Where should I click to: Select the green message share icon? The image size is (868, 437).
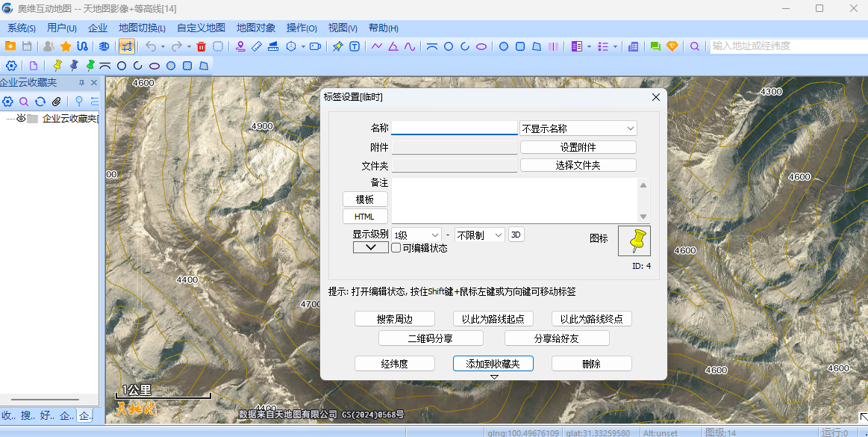point(655,46)
